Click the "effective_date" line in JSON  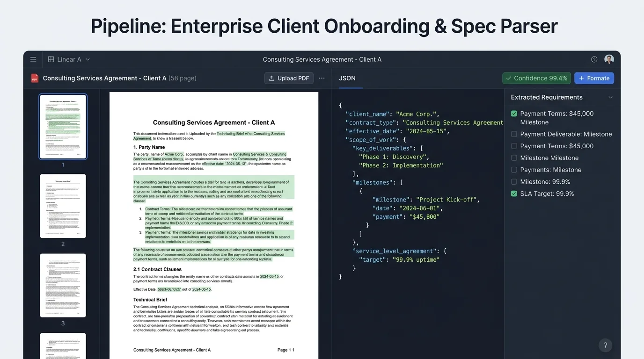397,131
